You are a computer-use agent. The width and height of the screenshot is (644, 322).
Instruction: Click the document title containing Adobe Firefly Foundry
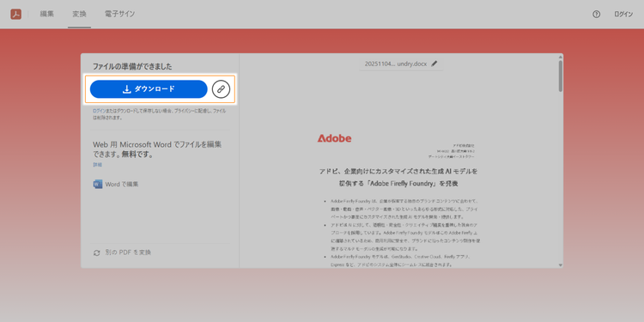click(x=398, y=177)
